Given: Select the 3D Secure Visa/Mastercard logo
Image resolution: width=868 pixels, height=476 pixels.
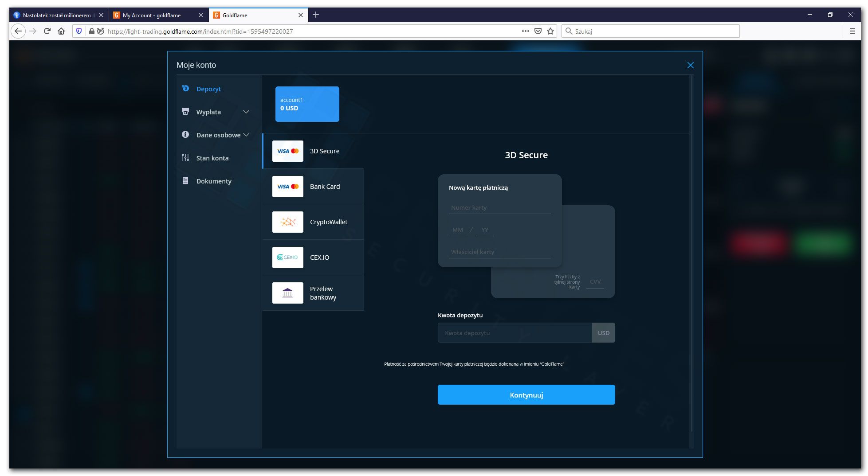Looking at the screenshot, I should pos(288,151).
